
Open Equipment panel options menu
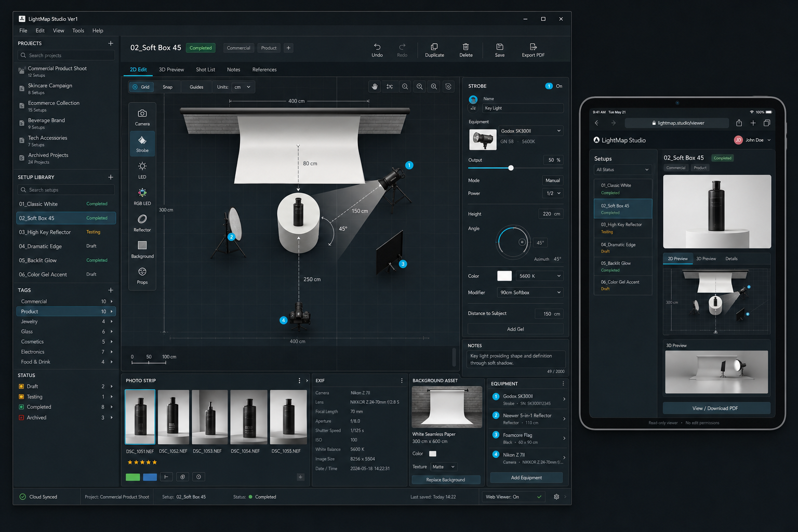coord(563,383)
